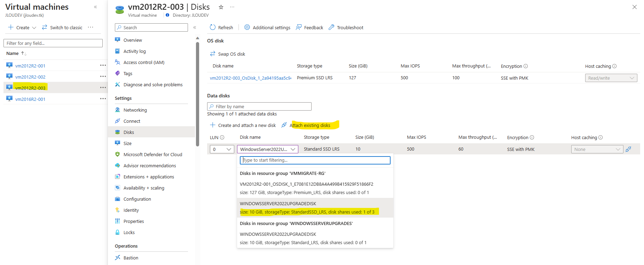Open Configuration settings
Image resolution: width=644 pixels, height=265 pixels.
coord(137,199)
